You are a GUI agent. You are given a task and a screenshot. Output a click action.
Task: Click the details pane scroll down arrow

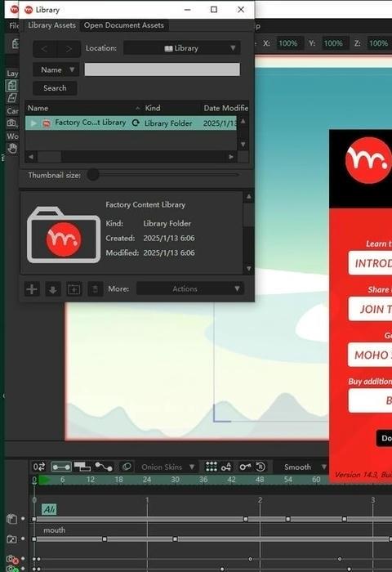coord(249,269)
